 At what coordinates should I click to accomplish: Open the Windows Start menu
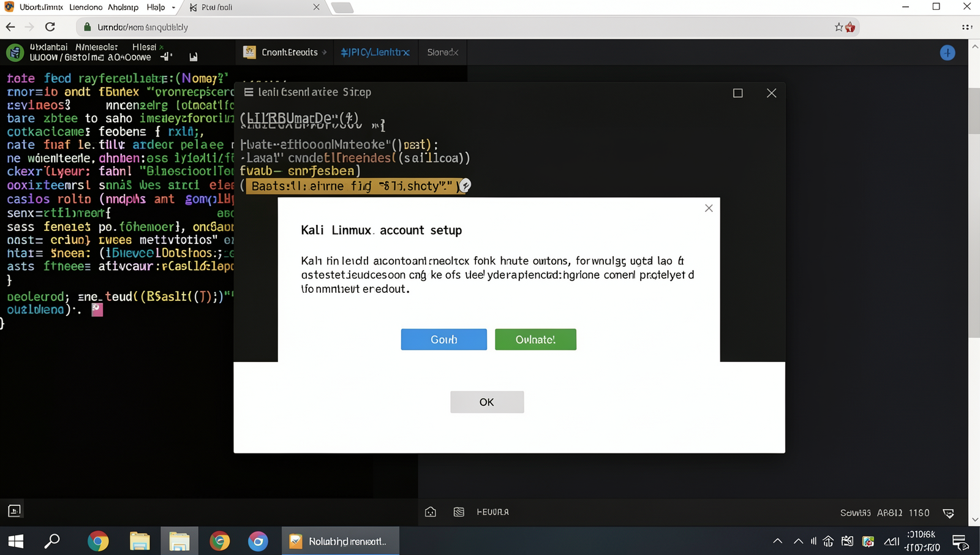16,541
